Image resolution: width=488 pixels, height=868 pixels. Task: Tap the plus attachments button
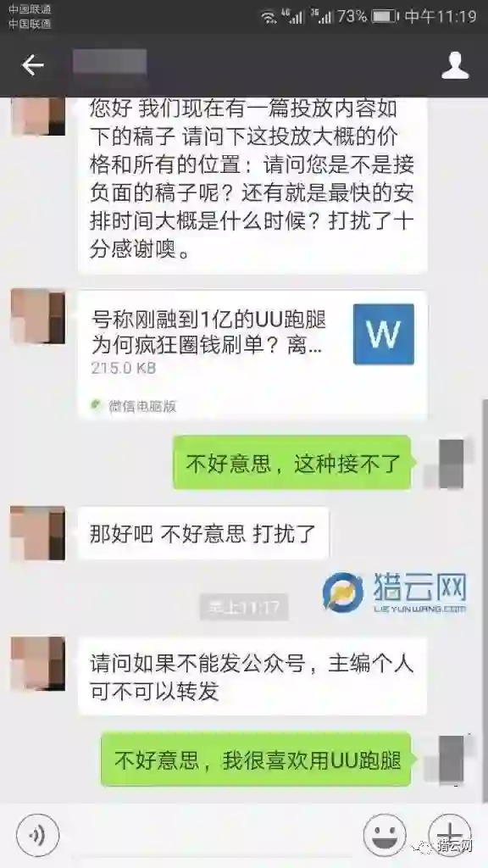click(451, 835)
